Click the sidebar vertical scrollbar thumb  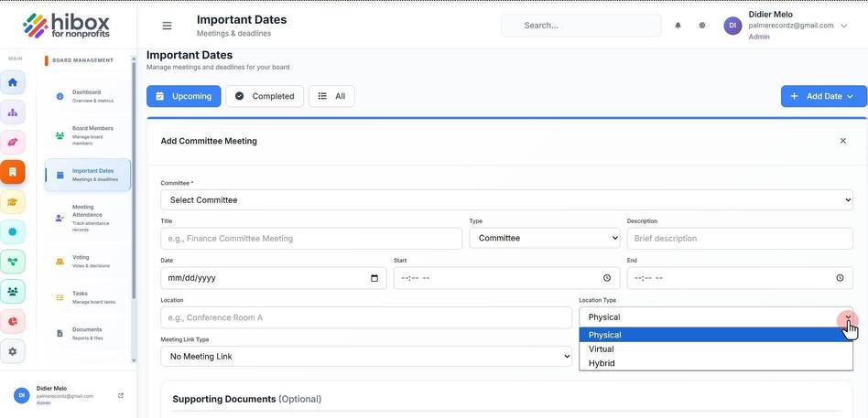point(134,179)
